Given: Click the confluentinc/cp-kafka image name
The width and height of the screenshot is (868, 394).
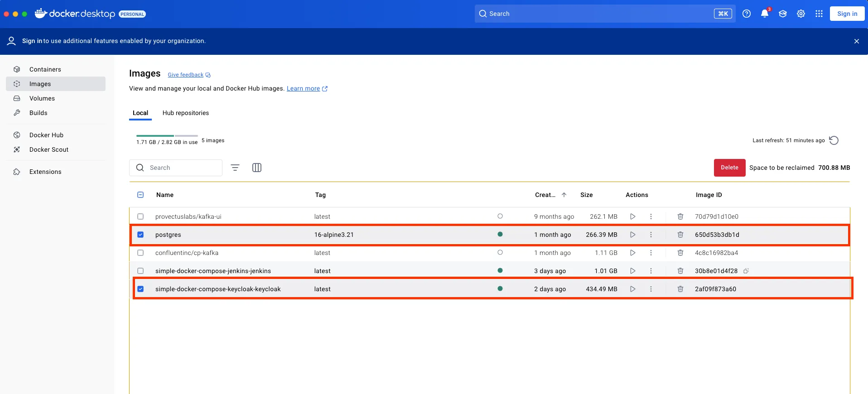Looking at the screenshot, I should pos(187,253).
